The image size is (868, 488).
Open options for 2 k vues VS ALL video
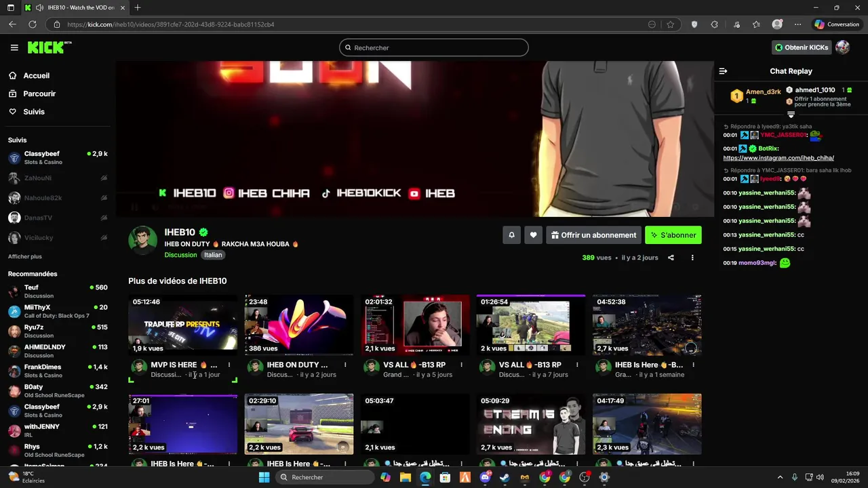point(577,365)
